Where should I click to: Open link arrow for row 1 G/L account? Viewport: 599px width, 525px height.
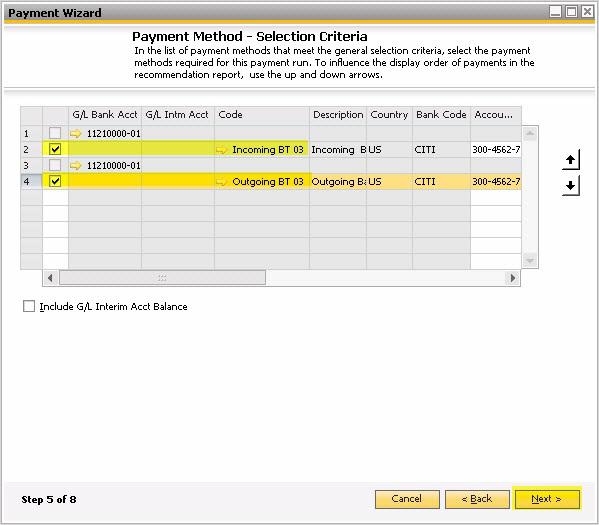[76, 133]
